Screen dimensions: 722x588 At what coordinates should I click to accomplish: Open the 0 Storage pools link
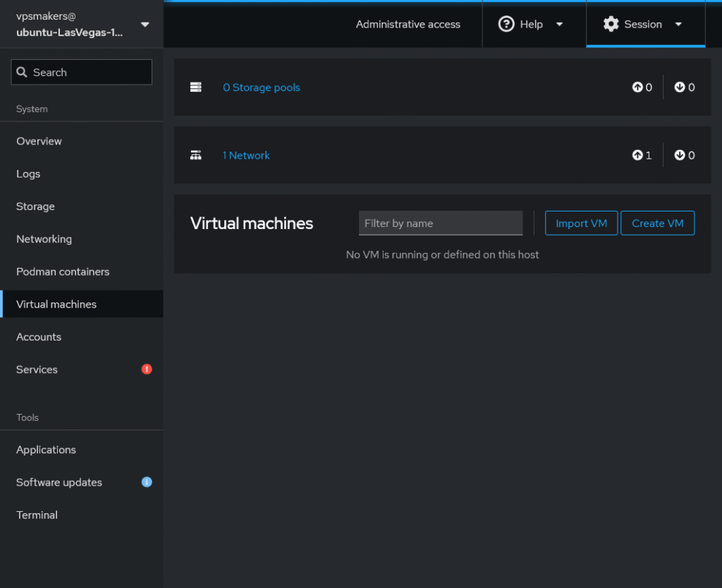click(x=262, y=87)
